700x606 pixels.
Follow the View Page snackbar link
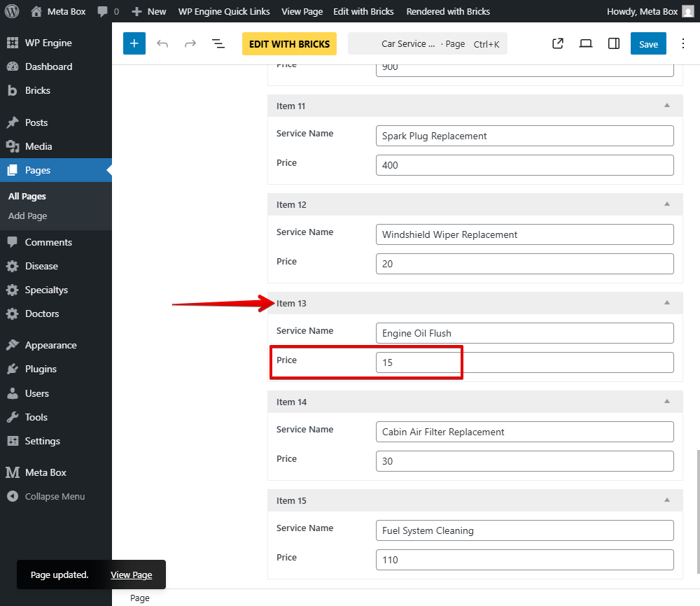(x=131, y=575)
